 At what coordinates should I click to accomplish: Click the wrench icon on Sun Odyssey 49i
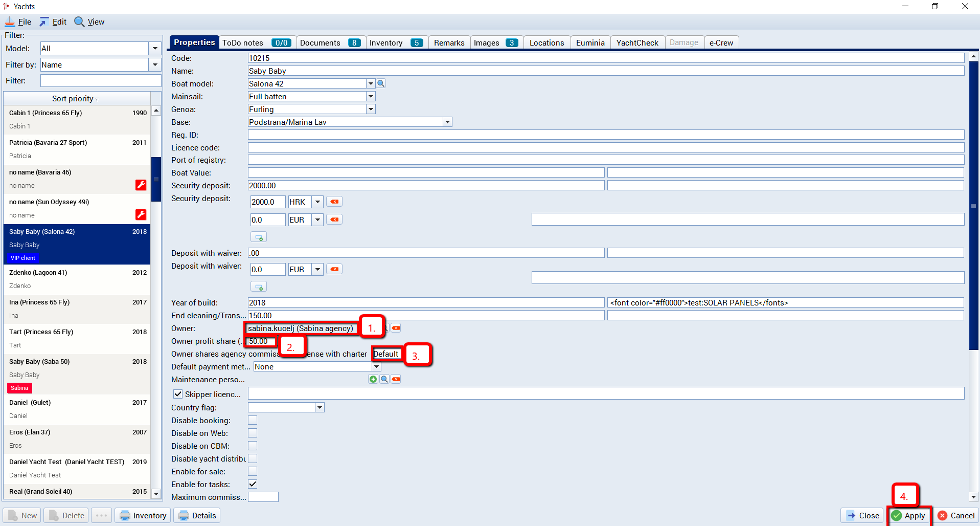tap(141, 214)
